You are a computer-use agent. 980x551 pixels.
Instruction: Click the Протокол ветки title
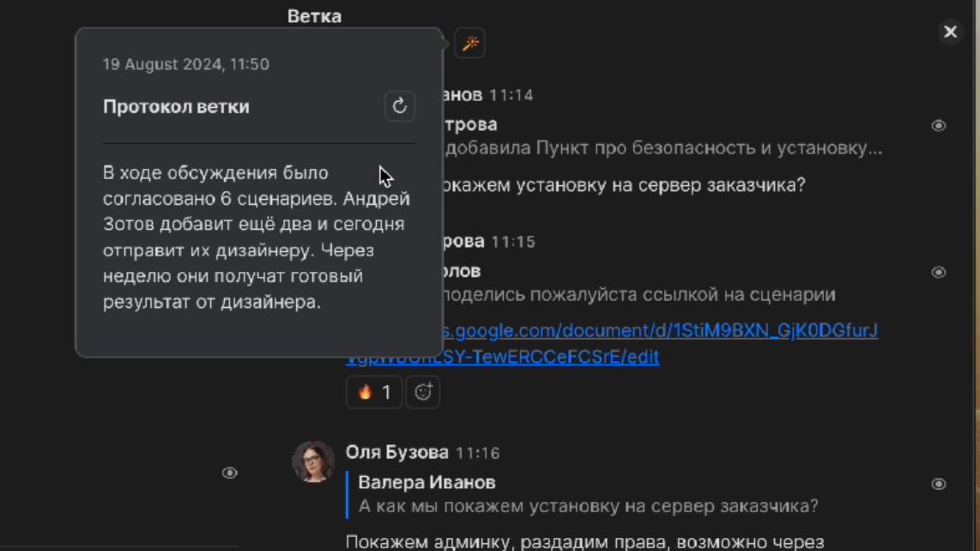coord(176,106)
